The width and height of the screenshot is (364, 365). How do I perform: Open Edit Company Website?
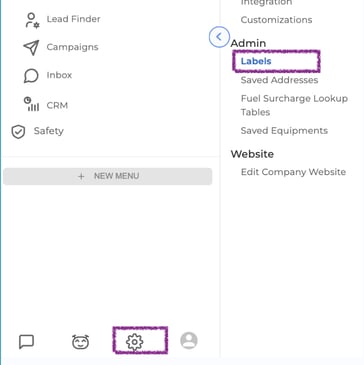[293, 172]
